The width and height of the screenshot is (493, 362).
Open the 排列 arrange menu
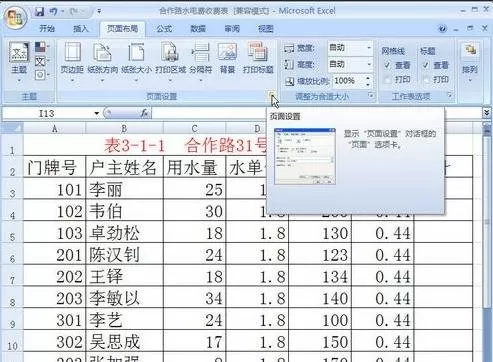pyautogui.click(x=470, y=62)
